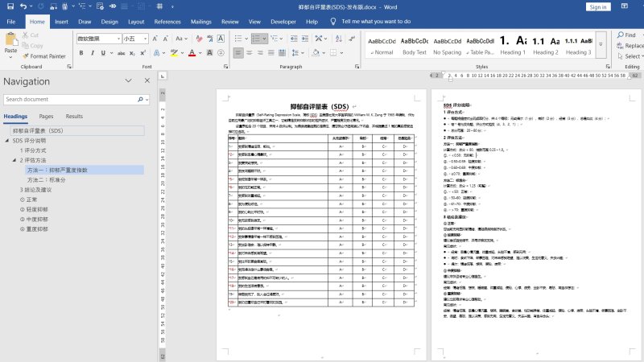Viewport: 644px width, 362px height.
Task: Open the File menu
Action: (11, 22)
